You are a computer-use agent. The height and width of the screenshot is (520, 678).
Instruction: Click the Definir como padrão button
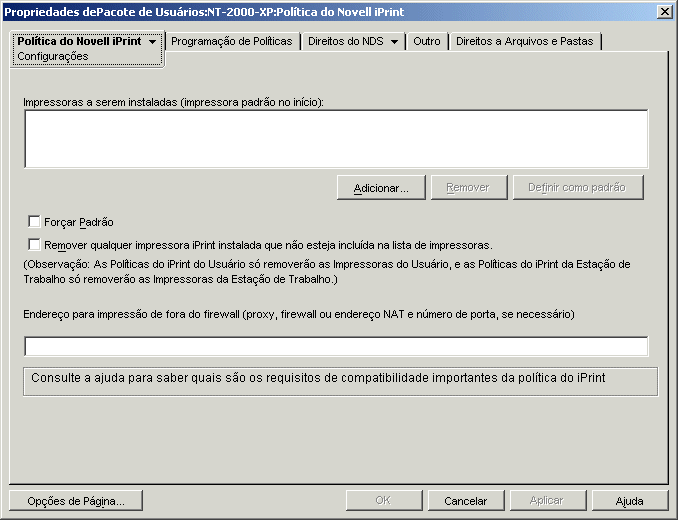pos(578,188)
